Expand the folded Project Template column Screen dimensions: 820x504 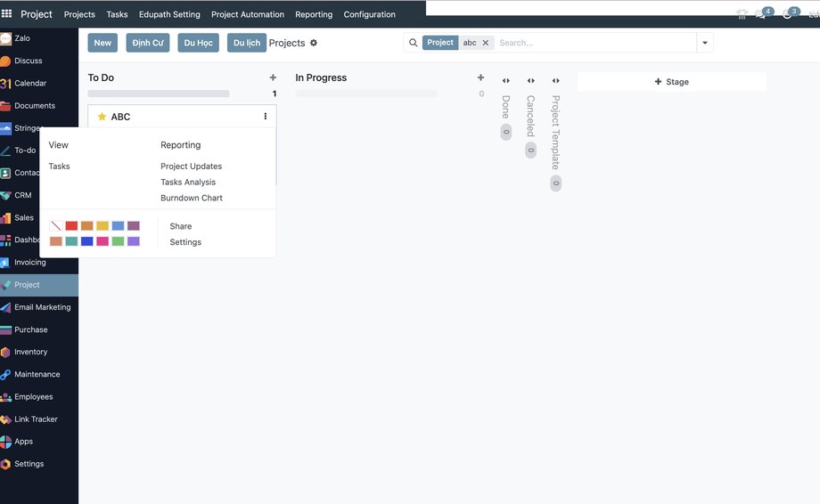click(556, 80)
